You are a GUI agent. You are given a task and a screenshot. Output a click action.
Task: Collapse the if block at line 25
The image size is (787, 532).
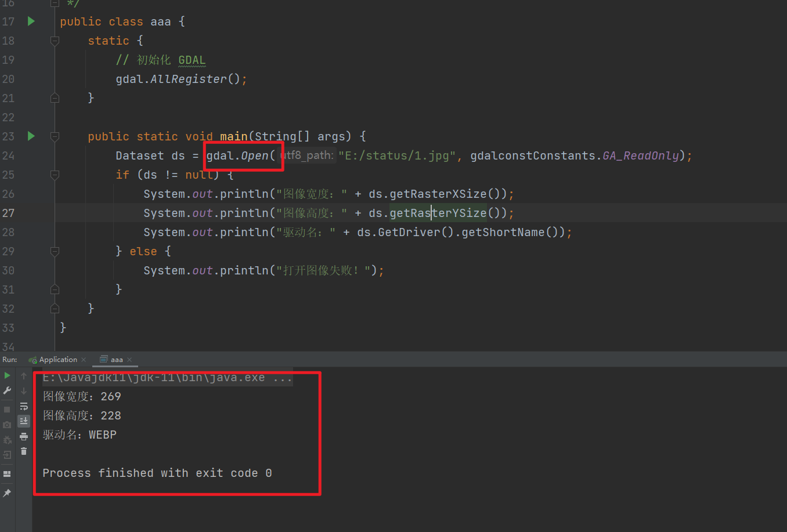[x=54, y=175]
